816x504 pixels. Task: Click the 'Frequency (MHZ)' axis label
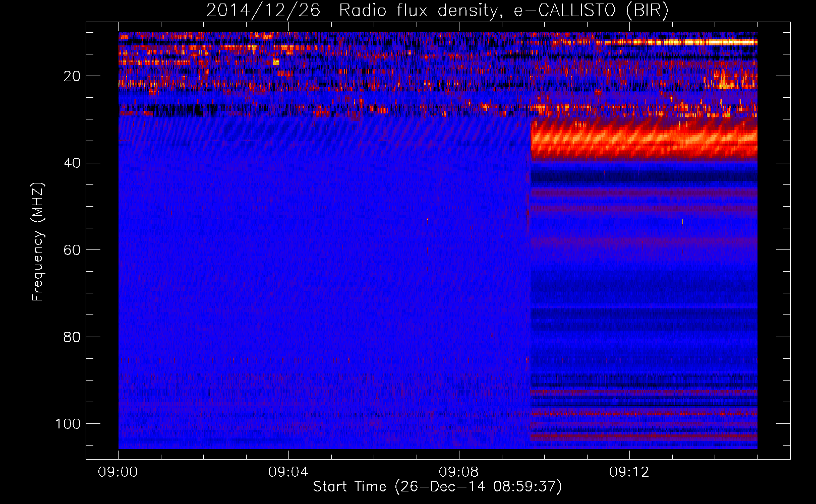(x=38, y=242)
